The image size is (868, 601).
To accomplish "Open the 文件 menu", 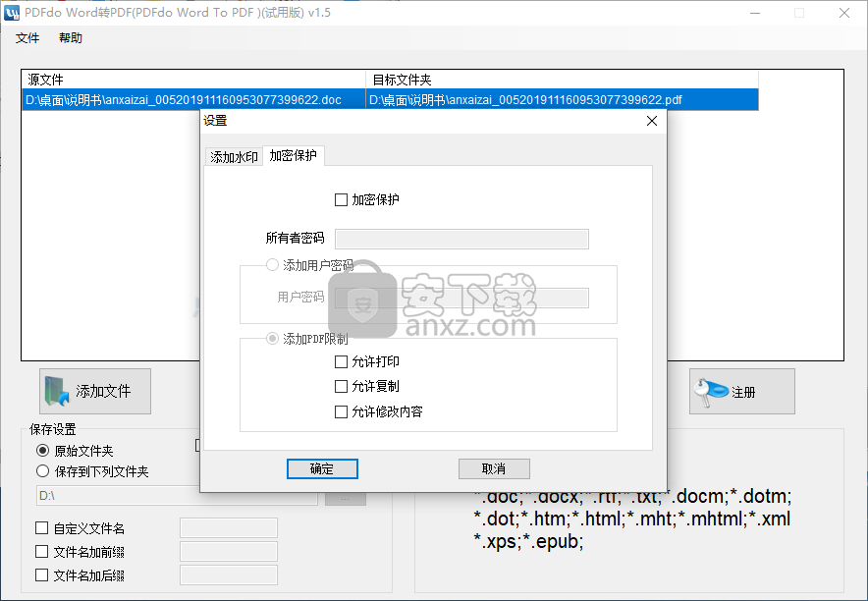I will click(x=27, y=38).
